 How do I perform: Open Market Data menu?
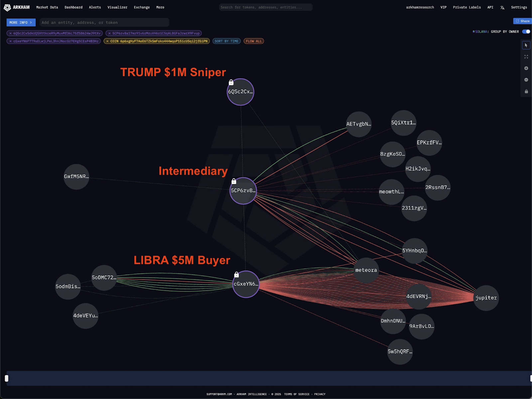(47, 7)
